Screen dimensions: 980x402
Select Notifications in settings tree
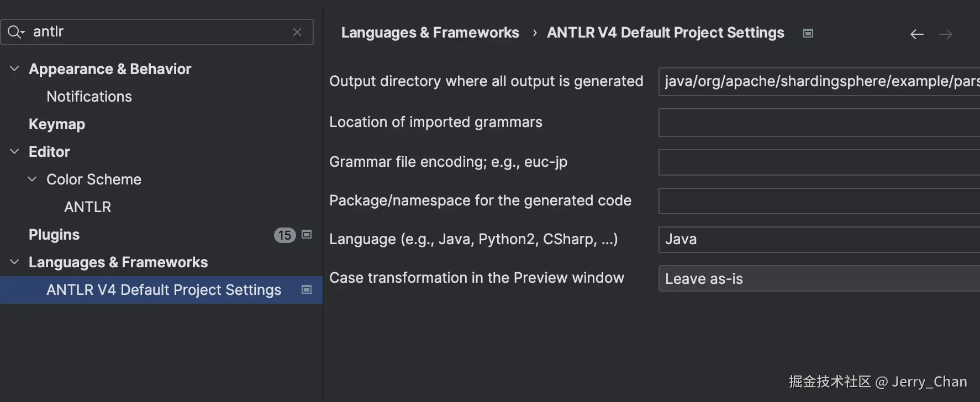[89, 97]
